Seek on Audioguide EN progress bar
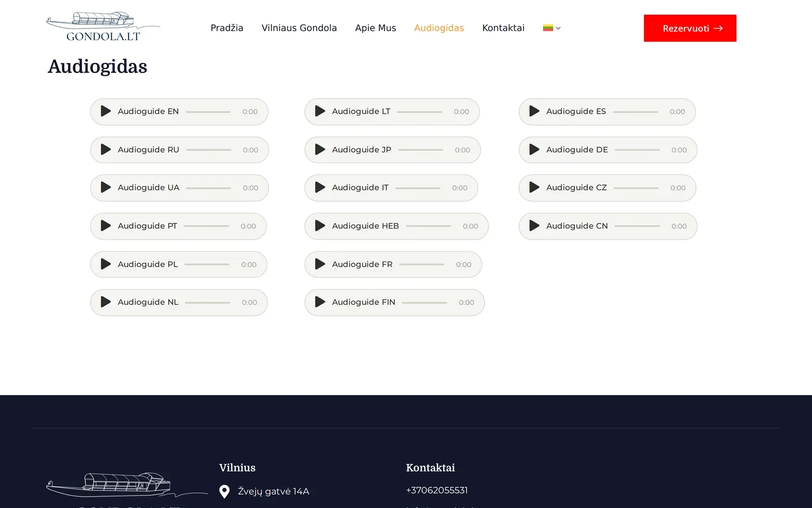The height and width of the screenshot is (508, 812). [208, 112]
